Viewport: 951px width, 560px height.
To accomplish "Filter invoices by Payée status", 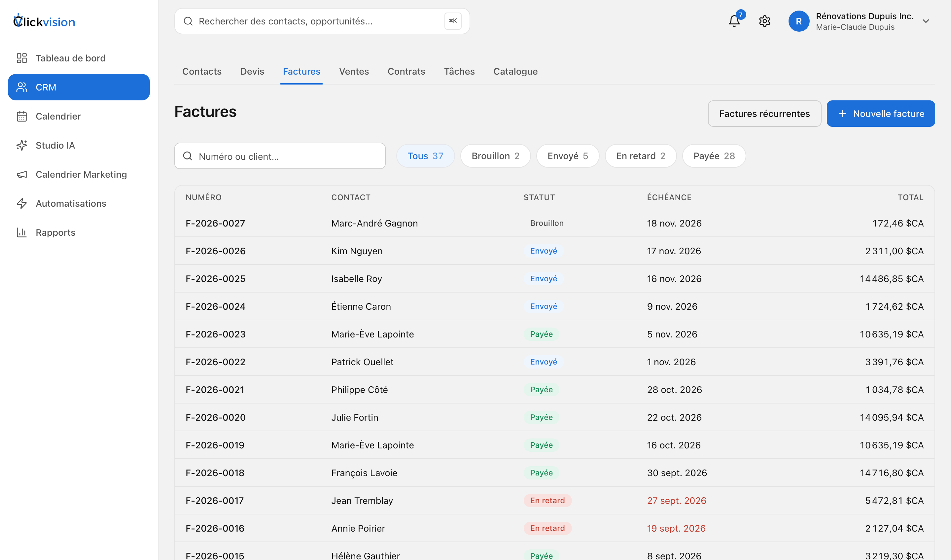I will pyautogui.click(x=714, y=156).
